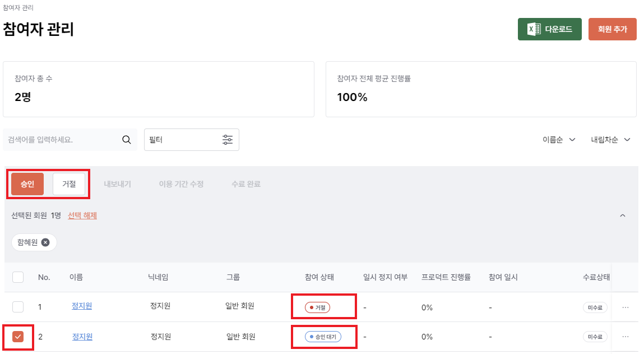The width and height of the screenshot is (644, 363).
Task: Click the orange 승인 button
Action: [27, 184]
